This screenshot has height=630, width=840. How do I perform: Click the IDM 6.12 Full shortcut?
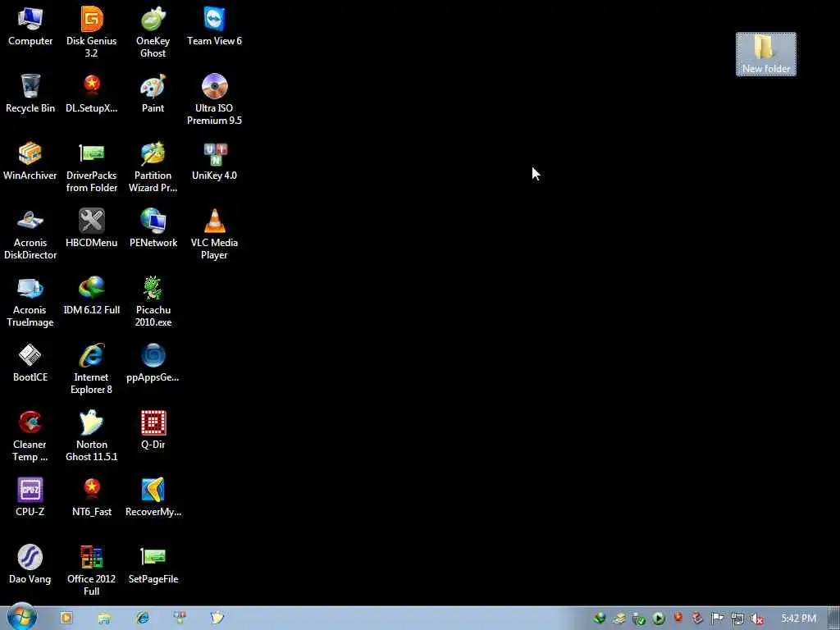click(x=92, y=295)
